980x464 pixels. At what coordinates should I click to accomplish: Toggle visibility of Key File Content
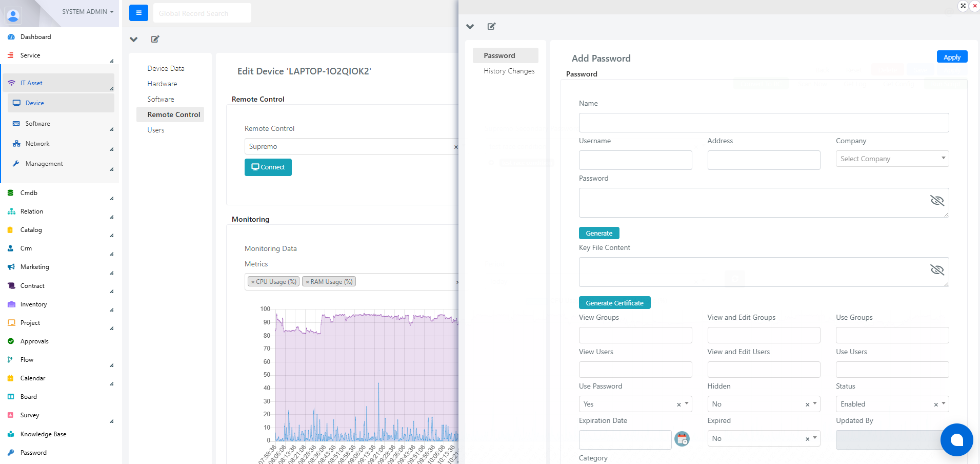pyautogui.click(x=937, y=270)
